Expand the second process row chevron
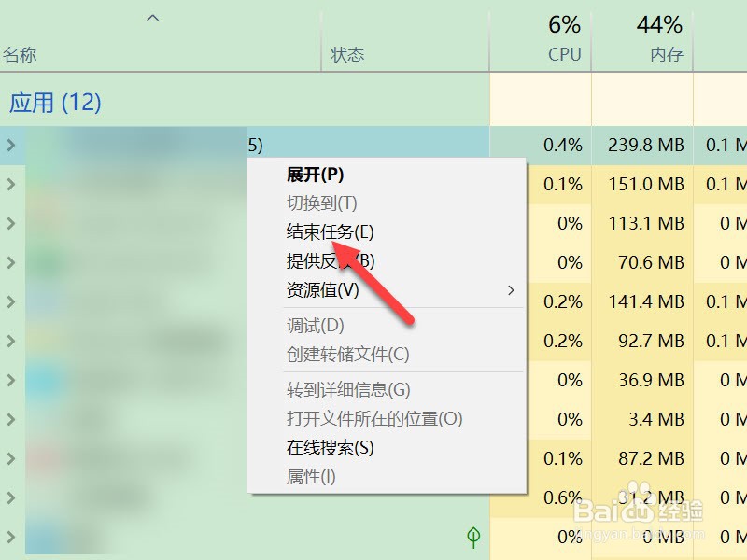The width and height of the screenshot is (747, 560). click(x=10, y=184)
